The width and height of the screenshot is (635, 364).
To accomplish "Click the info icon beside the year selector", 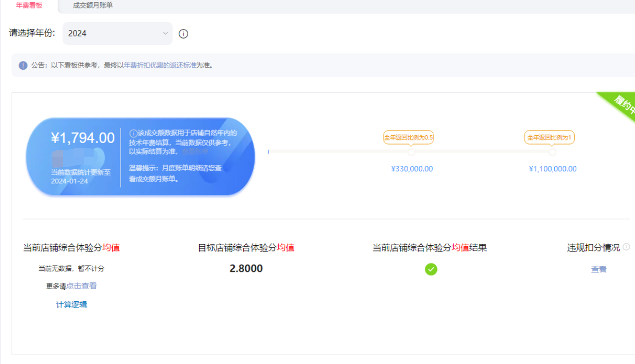I will (x=183, y=34).
